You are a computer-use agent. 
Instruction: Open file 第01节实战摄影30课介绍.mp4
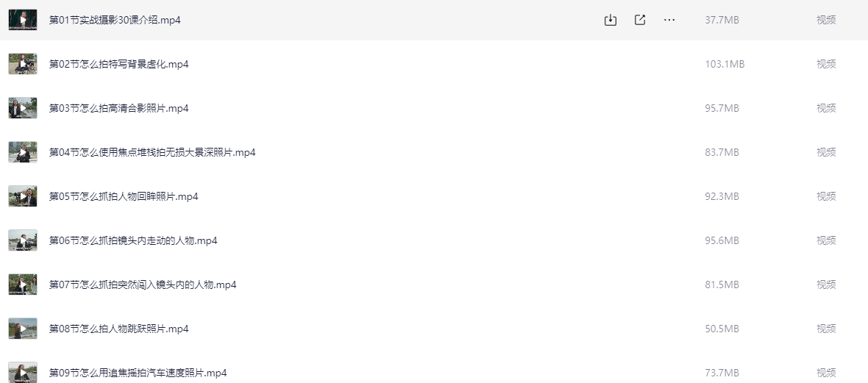[115, 20]
